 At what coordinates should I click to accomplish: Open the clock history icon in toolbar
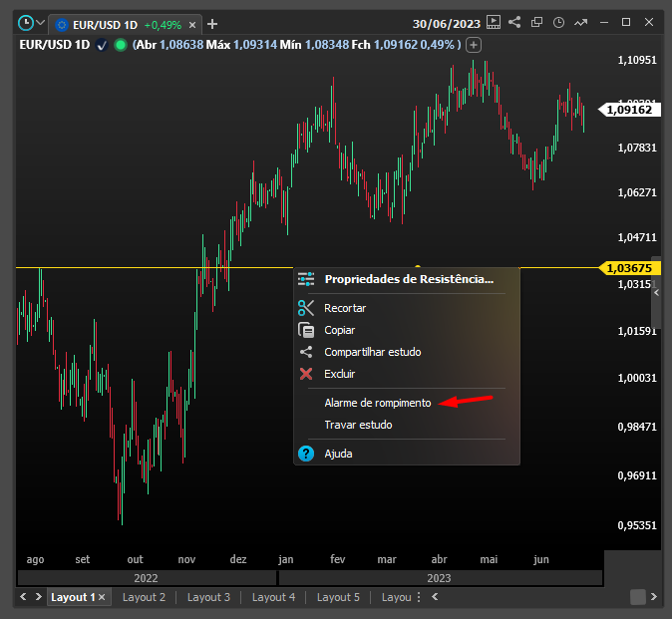(559, 22)
